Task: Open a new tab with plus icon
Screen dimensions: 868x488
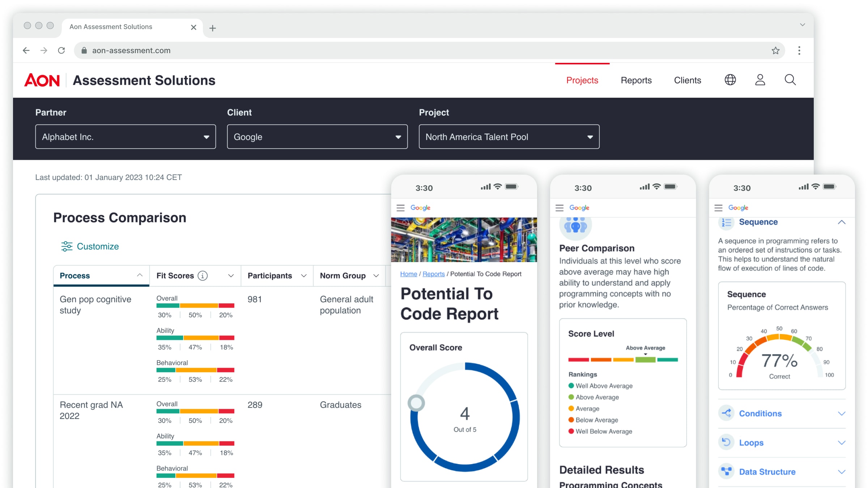Action: [213, 28]
